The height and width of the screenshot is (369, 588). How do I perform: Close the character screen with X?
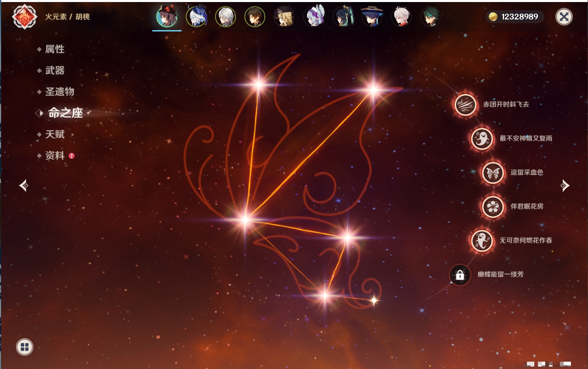pos(564,17)
